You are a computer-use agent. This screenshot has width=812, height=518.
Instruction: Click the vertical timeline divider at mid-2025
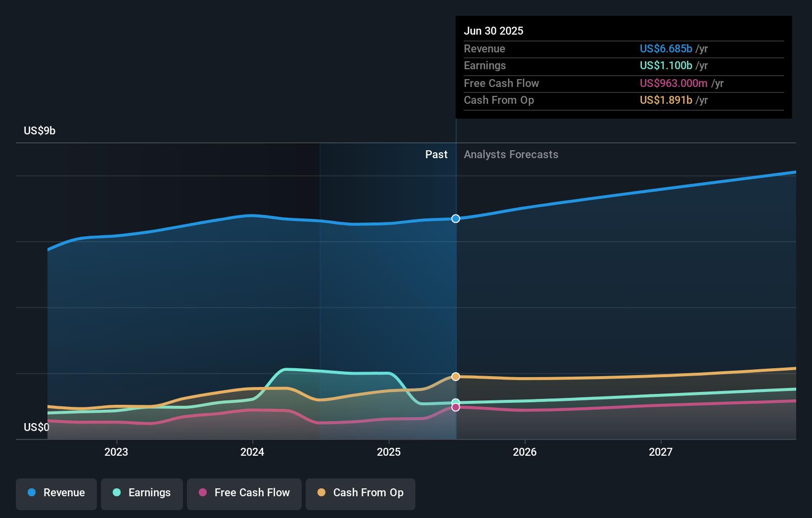click(455, 297)
